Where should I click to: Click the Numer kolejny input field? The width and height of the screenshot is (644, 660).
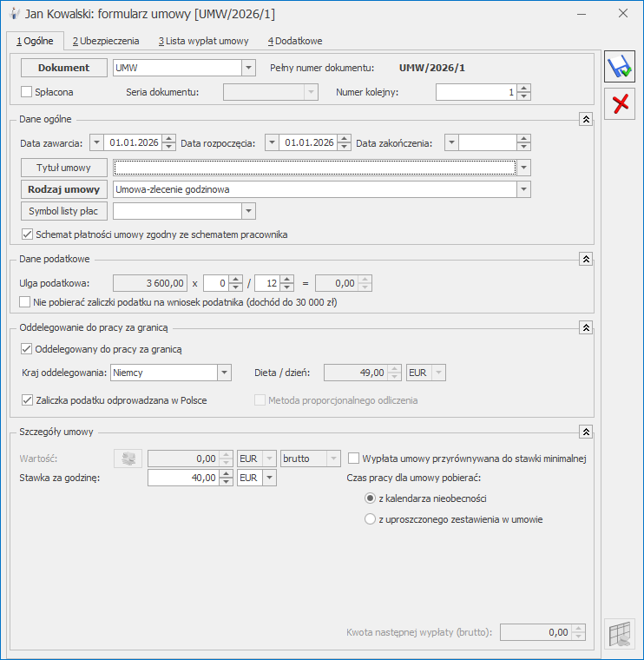click(x=476, y=92)
